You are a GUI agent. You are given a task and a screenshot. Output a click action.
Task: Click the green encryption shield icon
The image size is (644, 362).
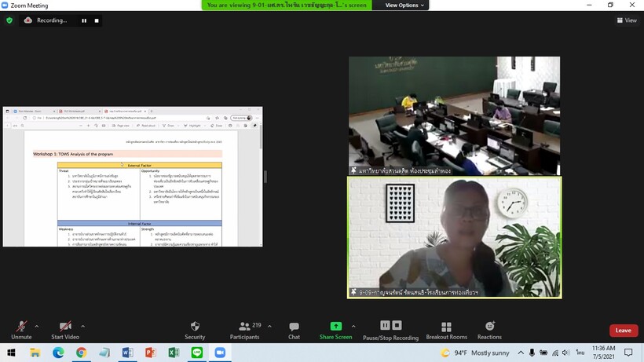coord(9,20)
